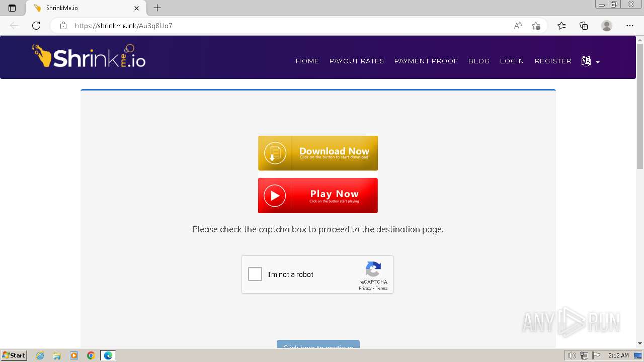Click the Windows Start button
This screenshot has height=362, width=644.
pyautogui.click(x=14, y=355)
